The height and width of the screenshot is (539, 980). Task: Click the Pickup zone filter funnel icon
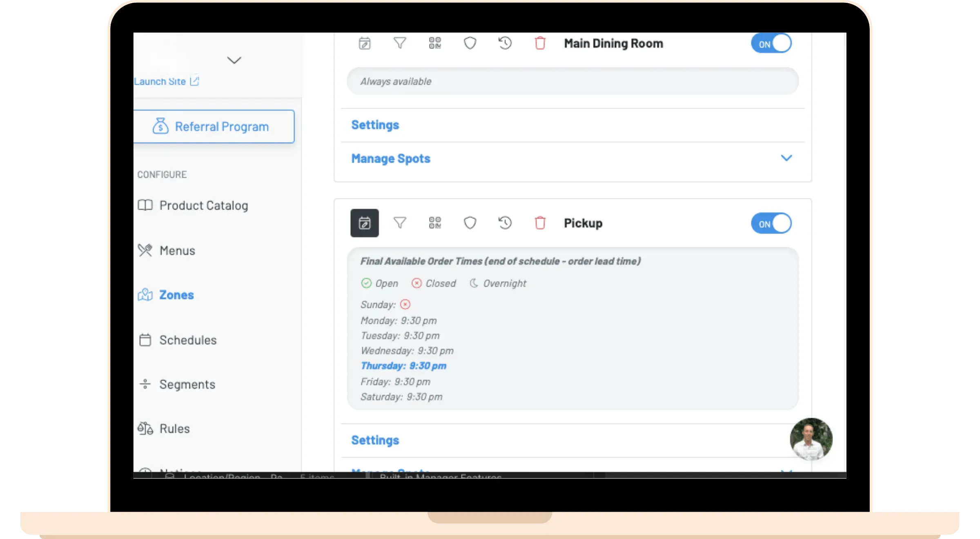(x=399, y=223)
